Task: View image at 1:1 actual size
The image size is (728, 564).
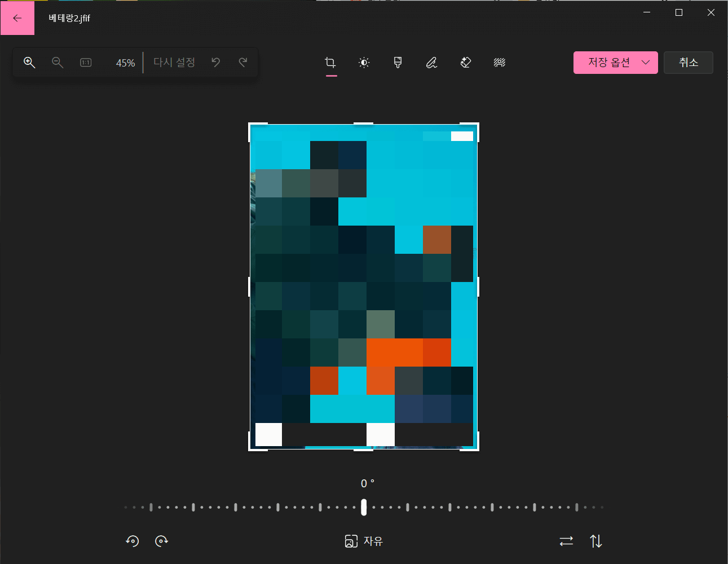Action: (x=85, y=62)
